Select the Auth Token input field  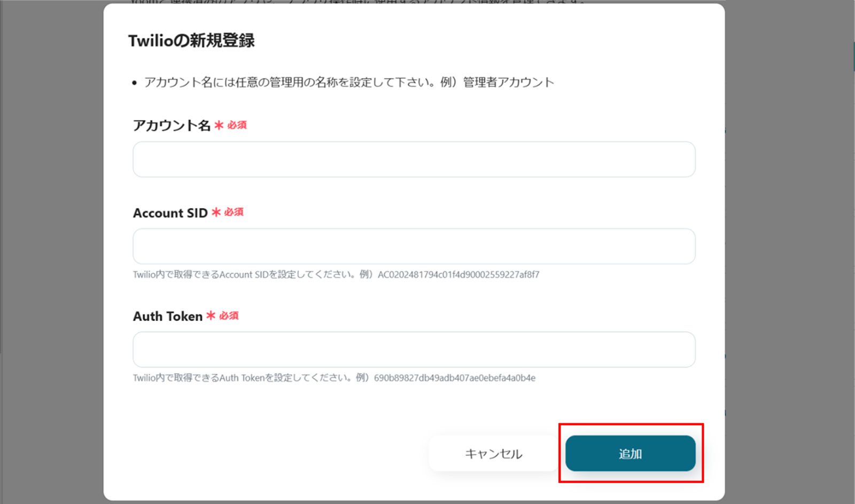click(x=414, y=350)
